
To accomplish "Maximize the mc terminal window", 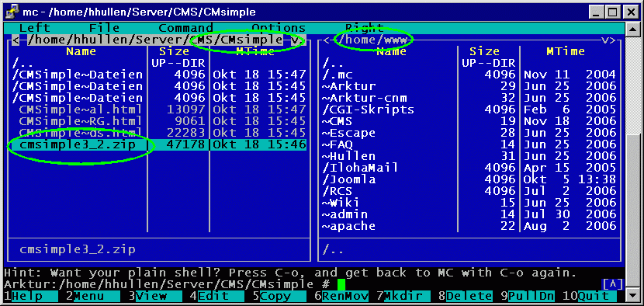I will 612,12.
